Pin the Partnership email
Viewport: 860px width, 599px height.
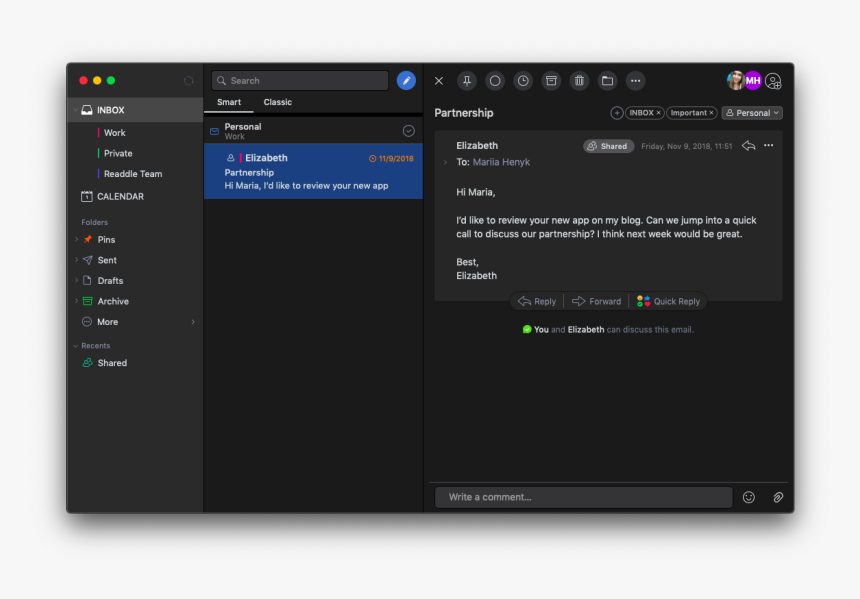[x=467, y=81]
